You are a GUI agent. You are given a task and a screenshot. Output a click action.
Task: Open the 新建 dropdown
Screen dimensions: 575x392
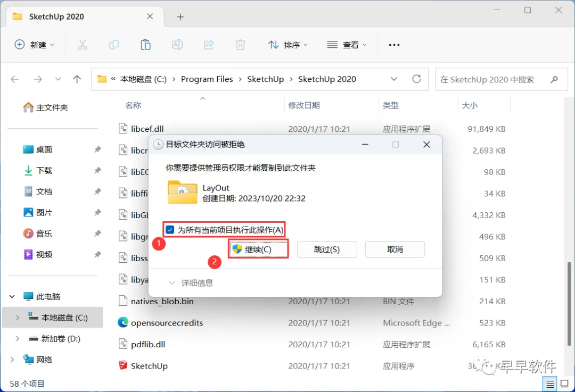(35, 45)
